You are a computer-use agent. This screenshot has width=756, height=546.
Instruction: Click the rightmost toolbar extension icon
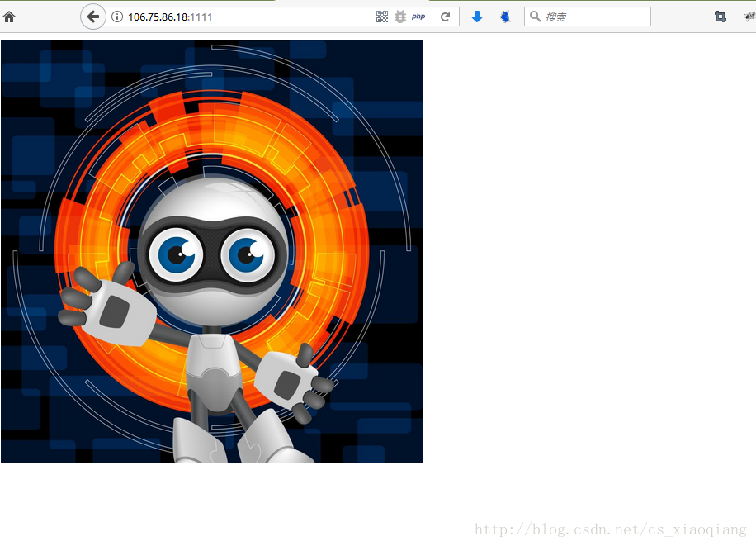[x=749, y=17]
